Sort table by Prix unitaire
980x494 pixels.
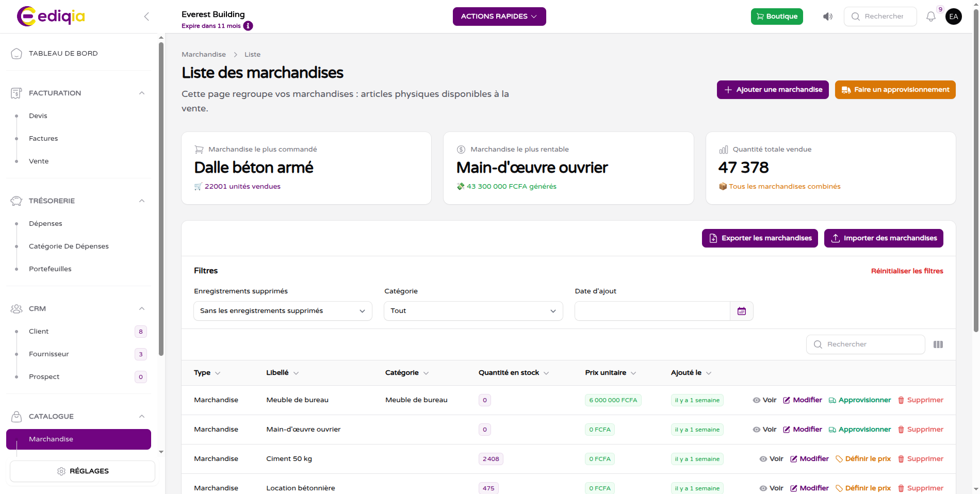pyautogui.click(x=611, y=373)
